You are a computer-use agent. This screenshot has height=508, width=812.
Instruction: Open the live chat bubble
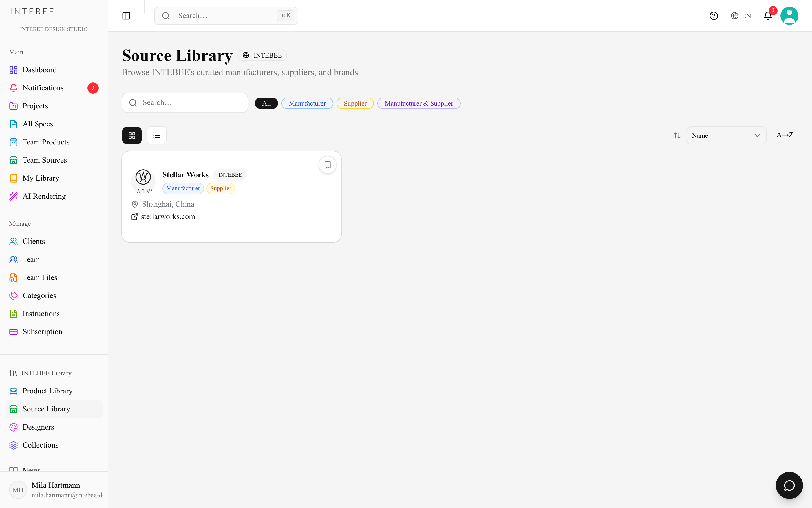point(789,485)
